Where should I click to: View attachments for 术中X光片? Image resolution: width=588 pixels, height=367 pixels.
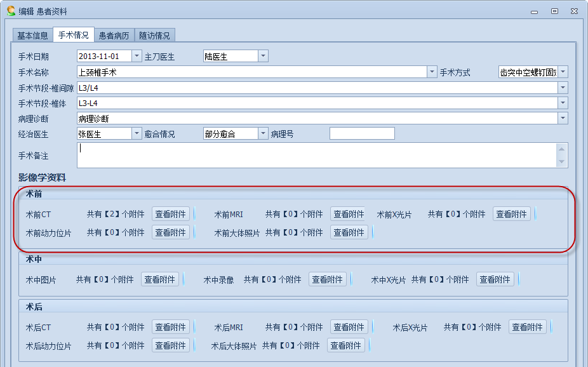coord(495,279)
